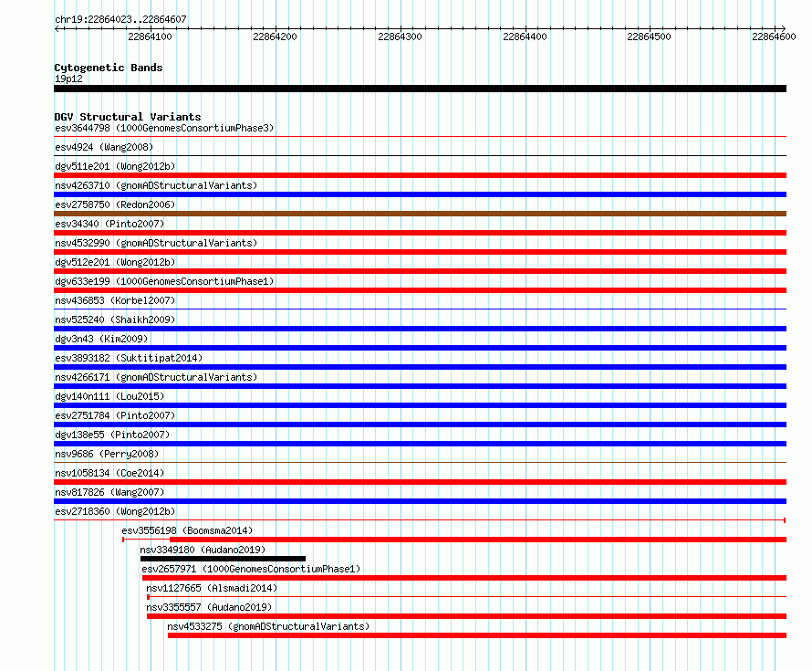Open variant dgv140n111 (Lou2015)
Viewport: 812px width, 671px height.
tap(109, 396)
